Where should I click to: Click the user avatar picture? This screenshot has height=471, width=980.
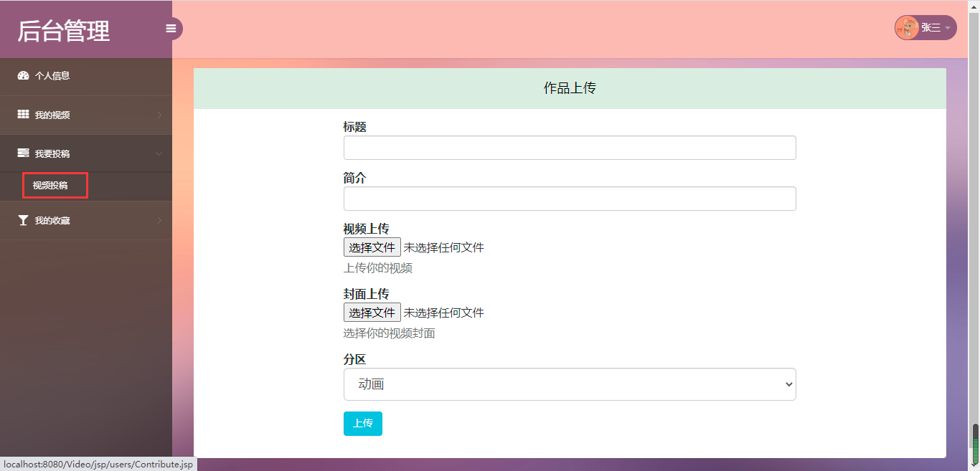pyautogui.click(x=907, y=28)
